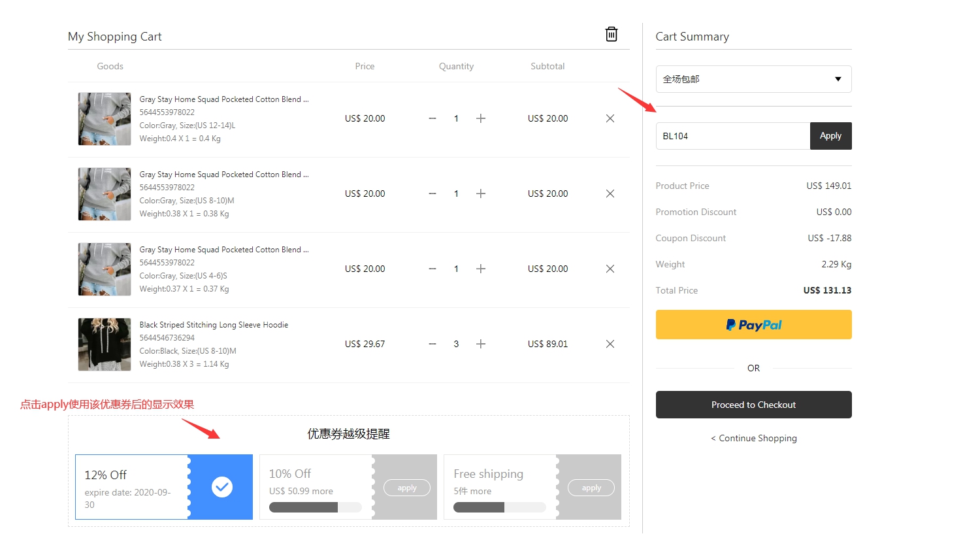Click the trash icon to empty cart

pyautogui.click(x=611, y=35)
